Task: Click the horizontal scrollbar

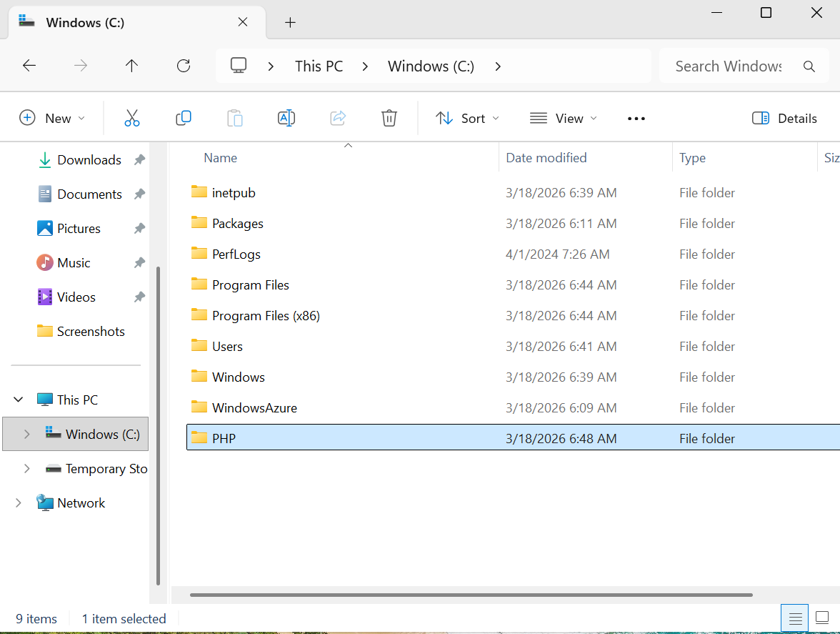Action: (471, 595)
